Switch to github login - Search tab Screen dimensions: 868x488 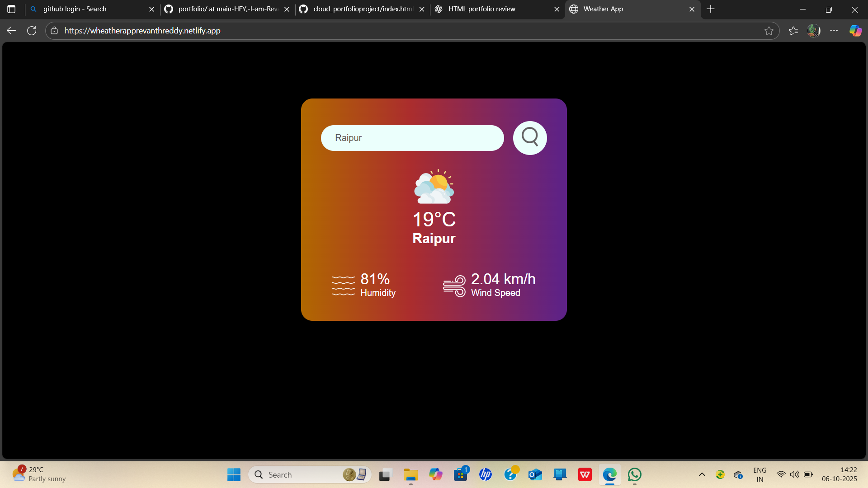[90, 9]
